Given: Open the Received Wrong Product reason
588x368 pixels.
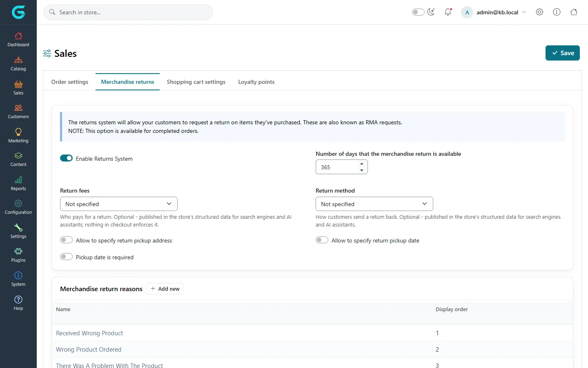Looking at the screenshot, I should coord(89,333).
